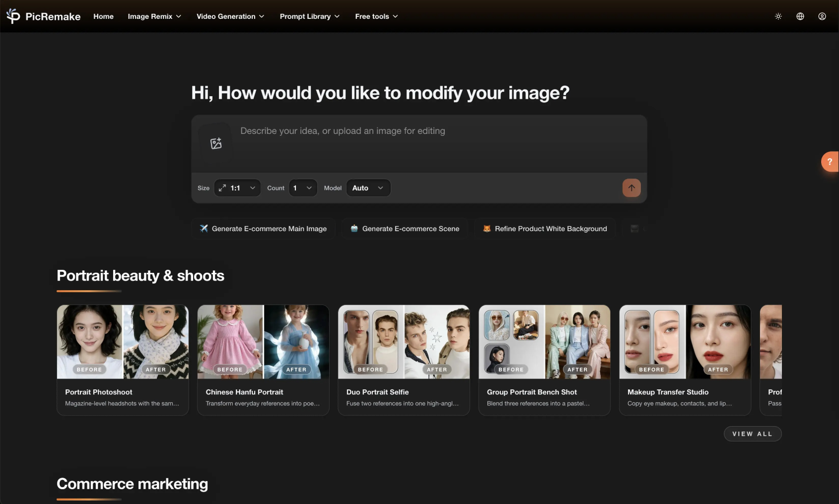This screenshot has height=504, width=839.
Task: Click the upload image icon in prompt box
Action: pos(215,143)
